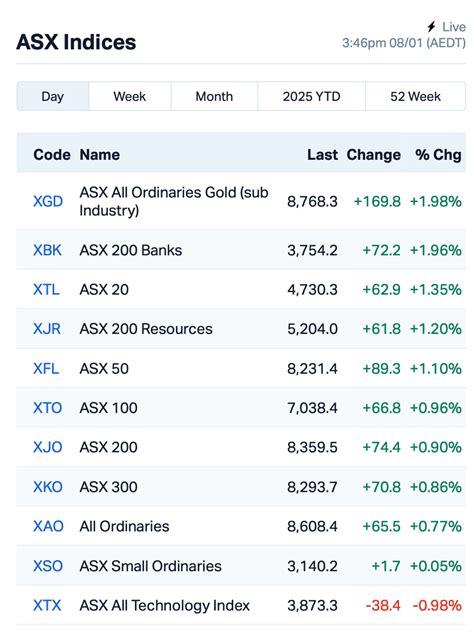Click the last value 8,768.3
The image size is (474, 636).
pyautogui.click(x=312, y=202)
